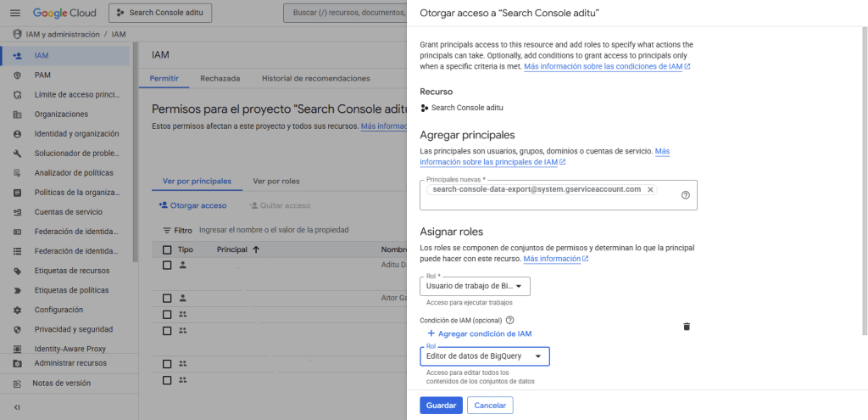868x420 pixels.
Task: Collapse the left sidebar navigation
Action: [x=17, y=407]
